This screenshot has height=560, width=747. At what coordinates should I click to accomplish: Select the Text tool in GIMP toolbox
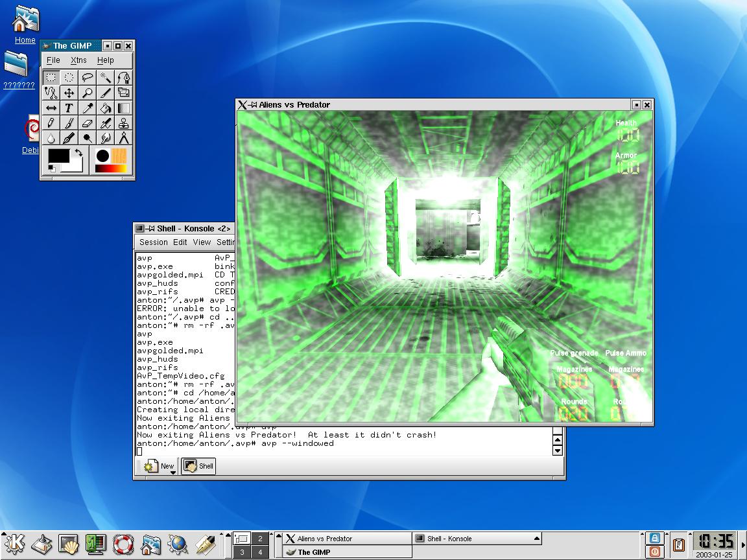pyautogui.click(x=69, y=108)
